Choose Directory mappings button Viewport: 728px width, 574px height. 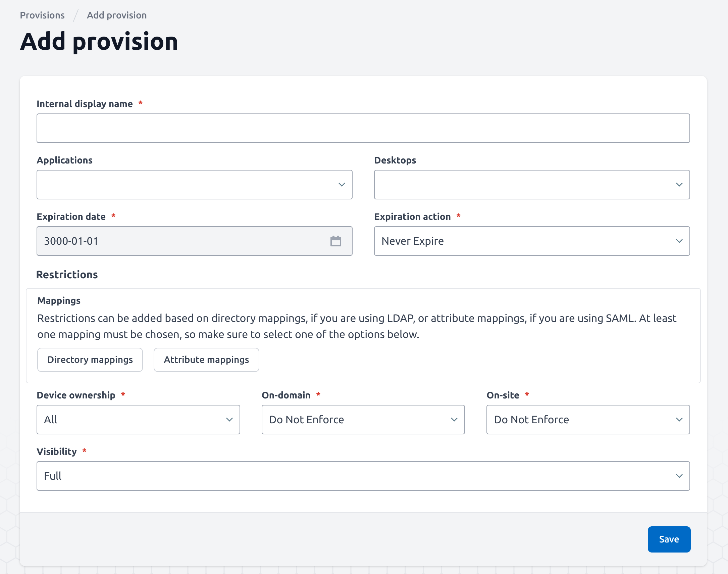pos(90,360)
